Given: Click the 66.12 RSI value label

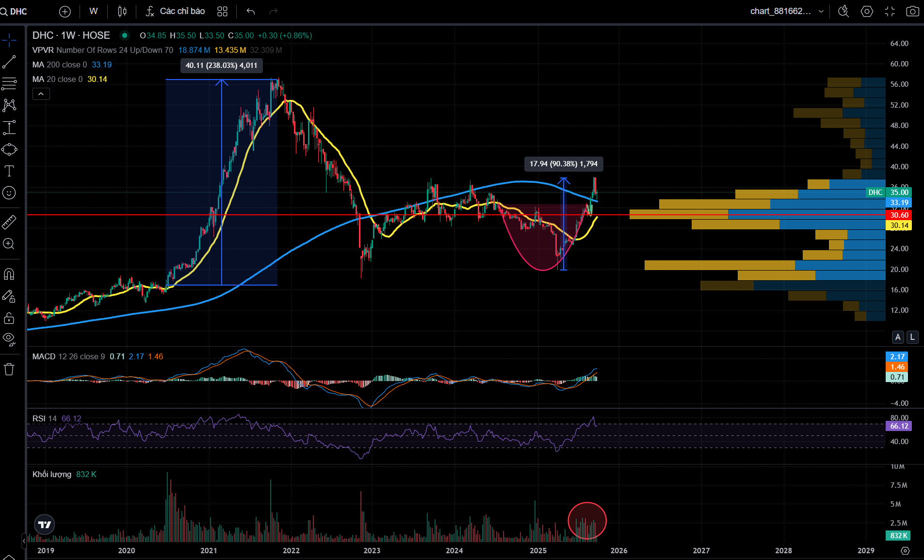Looking at the screenshot, I should (899, 426).
